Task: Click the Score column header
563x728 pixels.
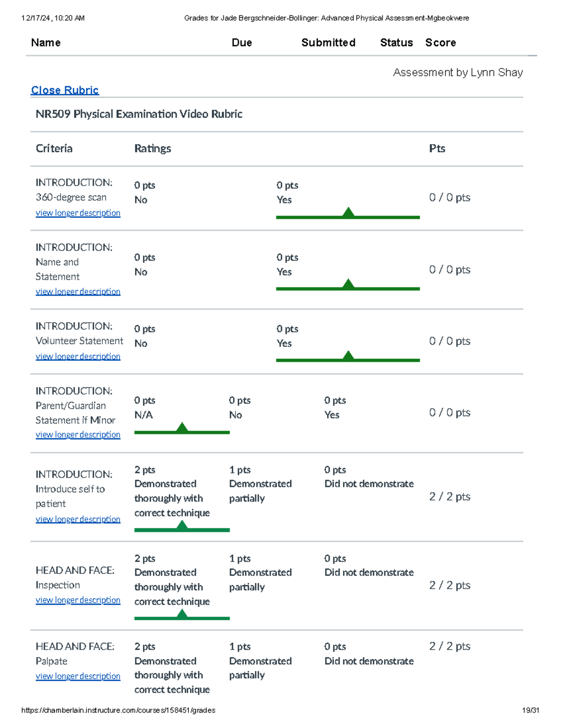Action: 440,43
